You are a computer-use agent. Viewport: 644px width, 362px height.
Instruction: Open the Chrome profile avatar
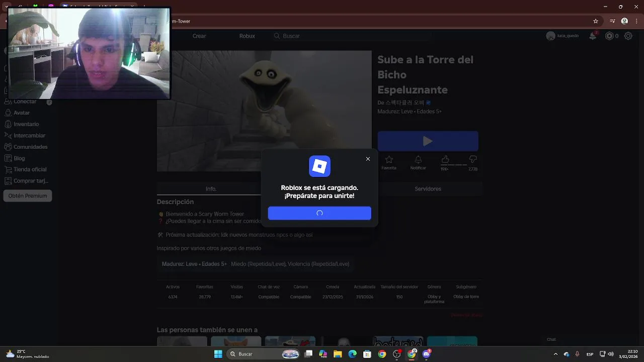tap(624, 21)
